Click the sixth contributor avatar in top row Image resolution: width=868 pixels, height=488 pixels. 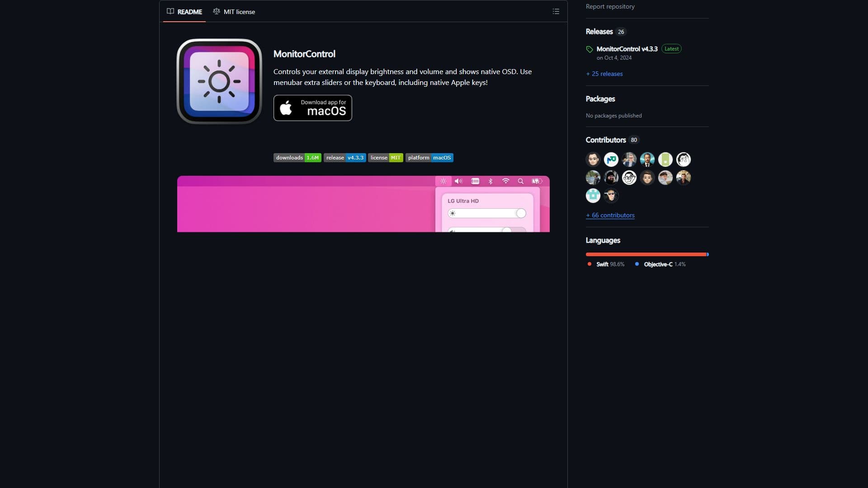pos(684,160)
